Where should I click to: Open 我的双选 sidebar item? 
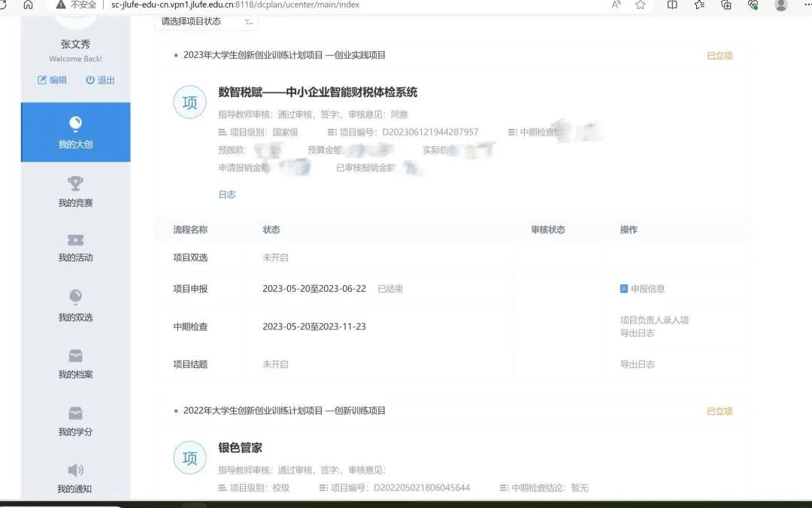pyautogui.click(x=76, y=306)
